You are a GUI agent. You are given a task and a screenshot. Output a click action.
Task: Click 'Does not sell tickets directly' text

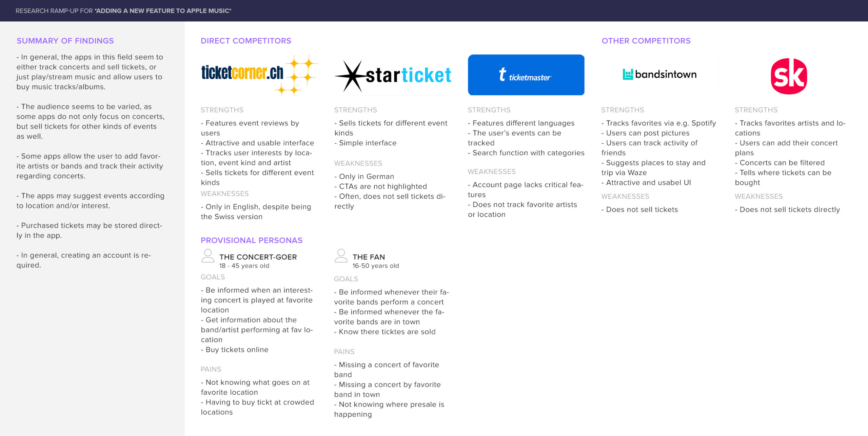click(787, 210)
